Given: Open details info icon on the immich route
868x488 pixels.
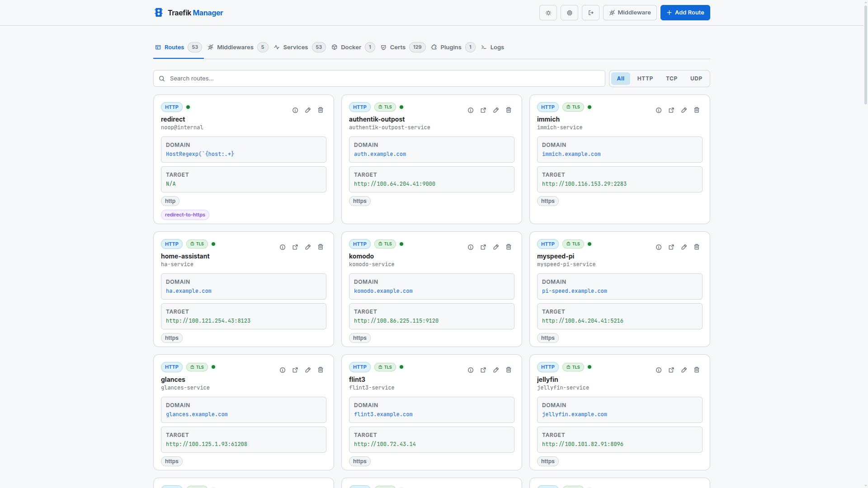Looking at the screenshot, I should click(659, 110).
